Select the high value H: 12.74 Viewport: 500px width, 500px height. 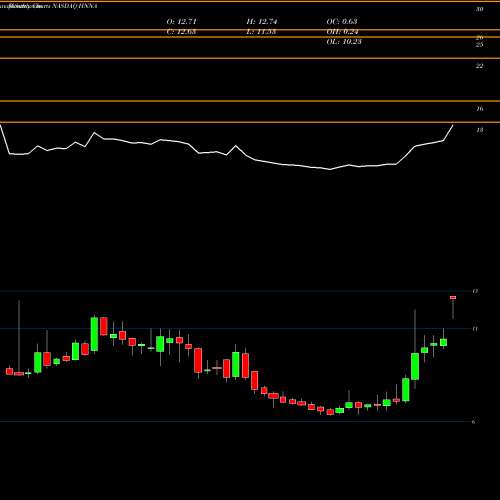(262, 22)
